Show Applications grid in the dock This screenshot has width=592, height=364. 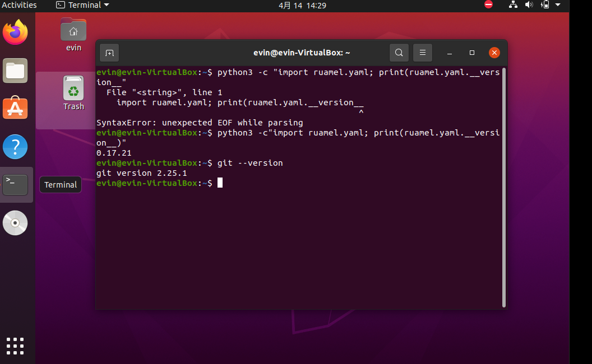(15, 346)
